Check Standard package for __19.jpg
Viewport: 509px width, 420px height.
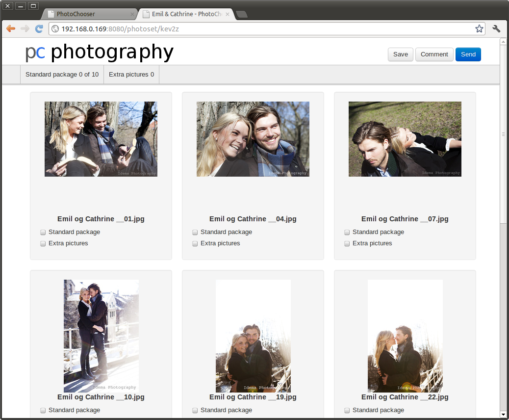coord(195,410)
